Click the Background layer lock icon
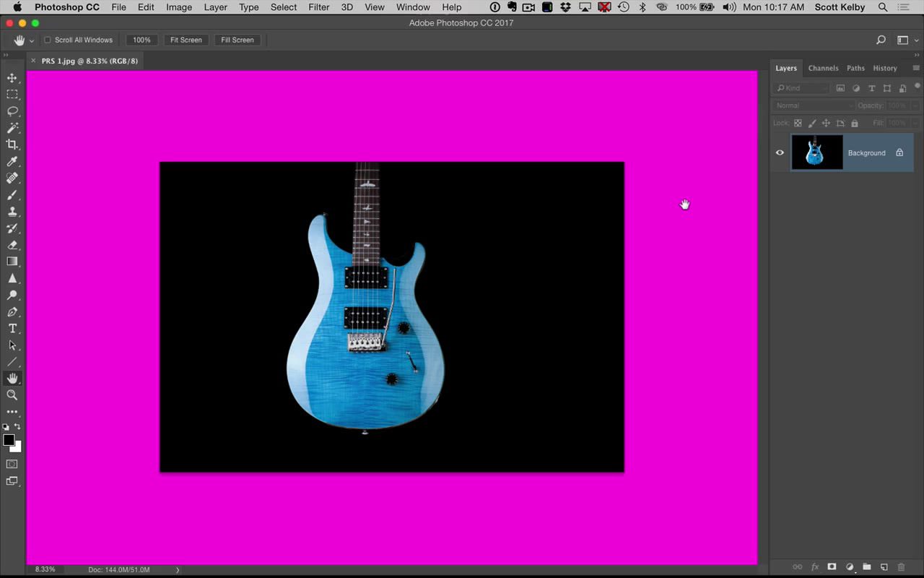The height and width of the screenshot is (578, 924). pos(899,152)
